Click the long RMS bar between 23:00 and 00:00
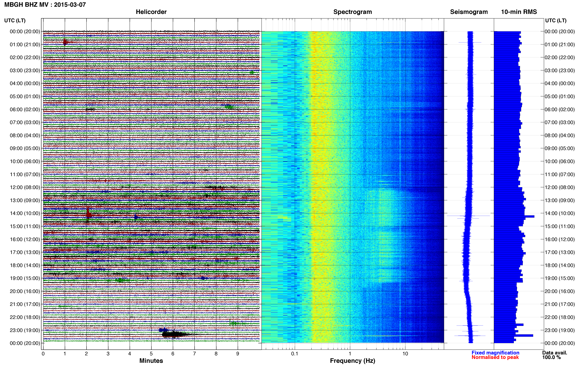This screenshot has height=368, width=588. pyautogui.click(x=513, y=336)
